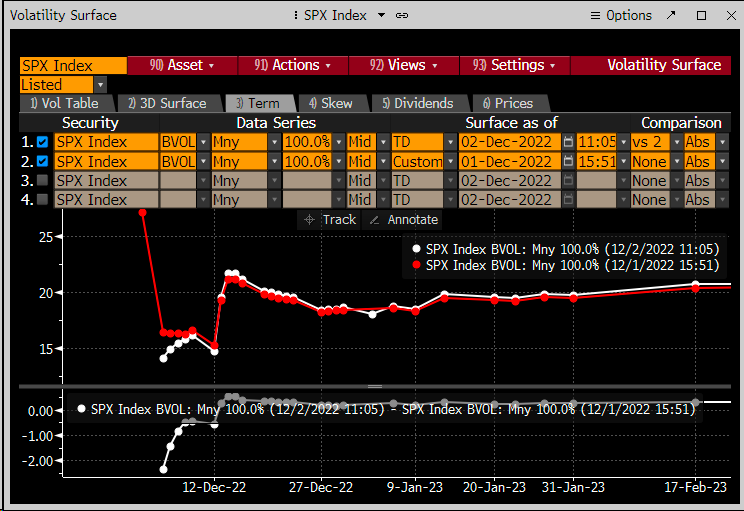Open the Actions menu

coord(293,65)
